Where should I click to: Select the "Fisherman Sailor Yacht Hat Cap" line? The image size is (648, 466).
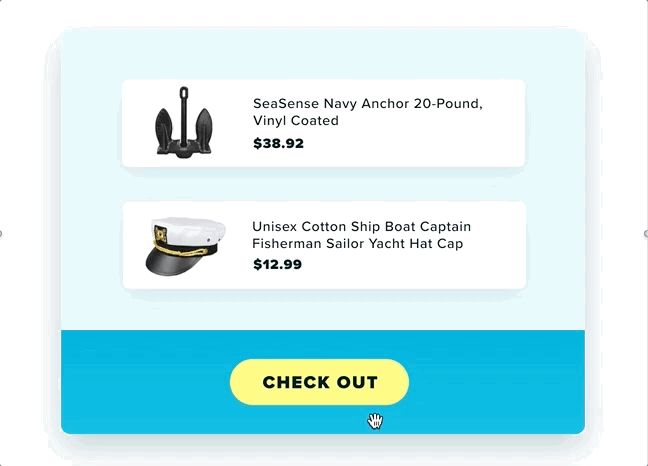[357, 244]
